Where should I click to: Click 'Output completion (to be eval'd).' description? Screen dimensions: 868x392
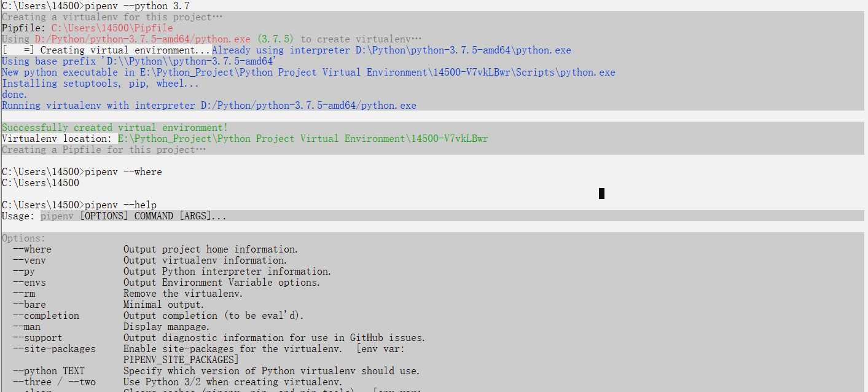pyautogui.click(x=214, y=316)
